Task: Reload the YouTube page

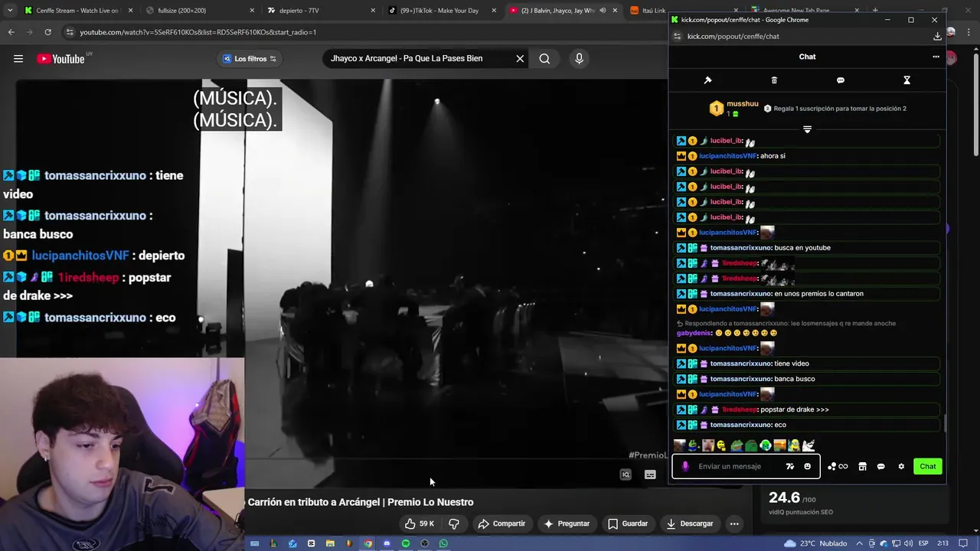Action: (x=47, y=32)
